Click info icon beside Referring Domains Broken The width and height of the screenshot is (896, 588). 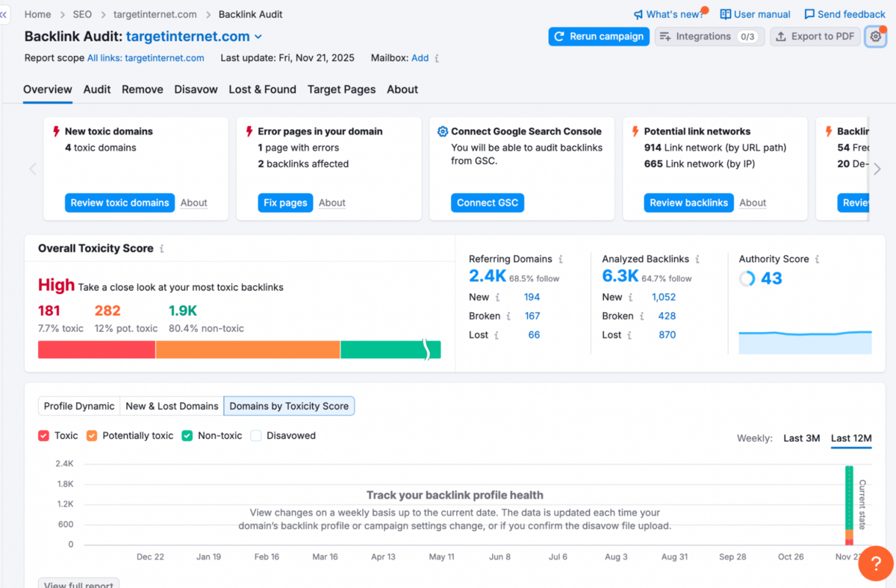[x=508, y=316]
